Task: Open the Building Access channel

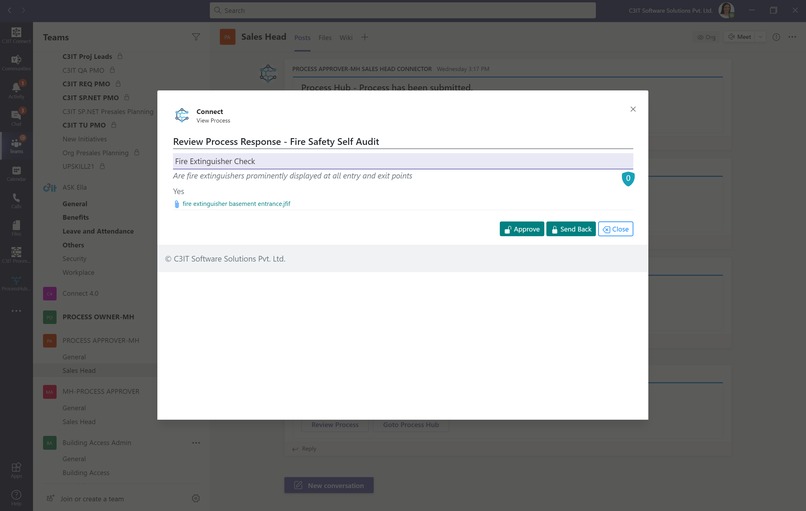Action: (85, 473)
